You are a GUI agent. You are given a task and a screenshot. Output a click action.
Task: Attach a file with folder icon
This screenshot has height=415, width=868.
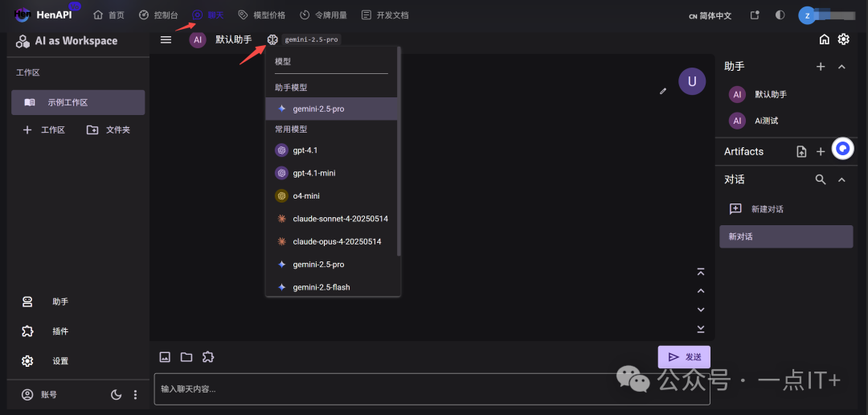(186, 357)
